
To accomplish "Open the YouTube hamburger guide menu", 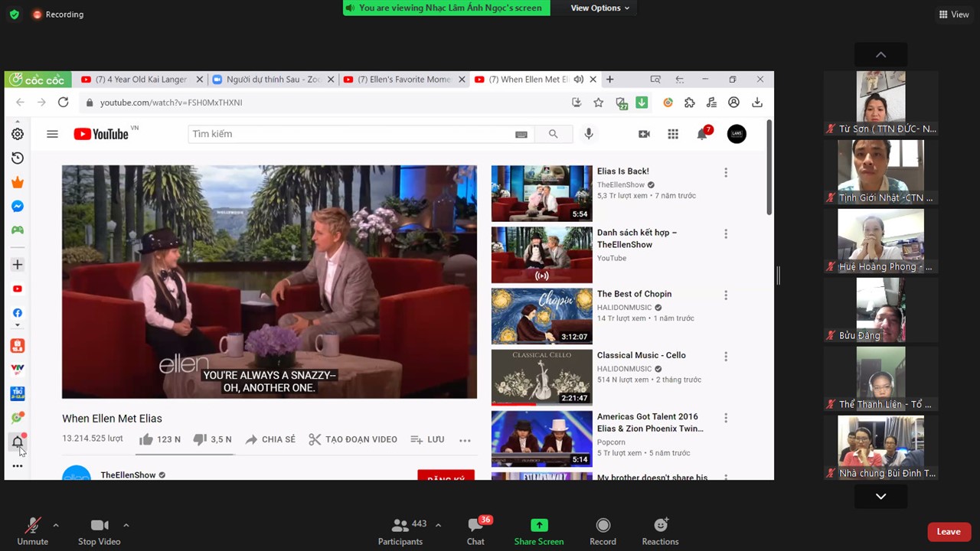I will (x=52, y=134).
